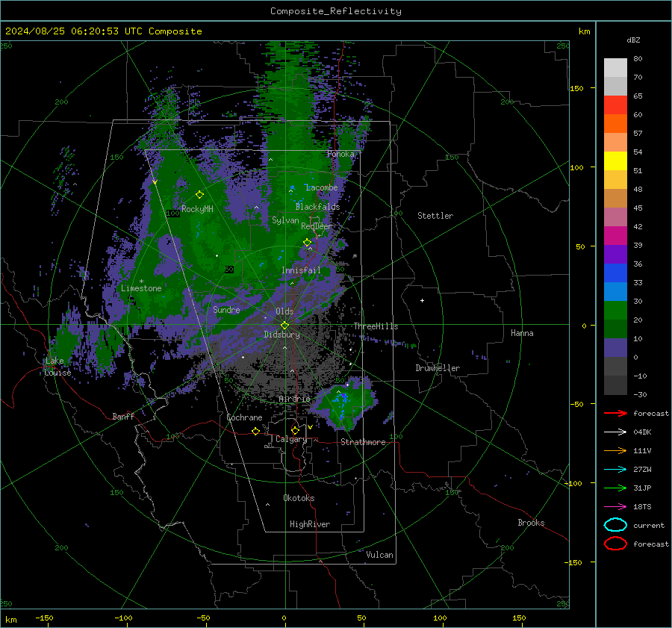Click the Limestone label
The height and width of the screenshot is (628, 672).
(141, 288)
